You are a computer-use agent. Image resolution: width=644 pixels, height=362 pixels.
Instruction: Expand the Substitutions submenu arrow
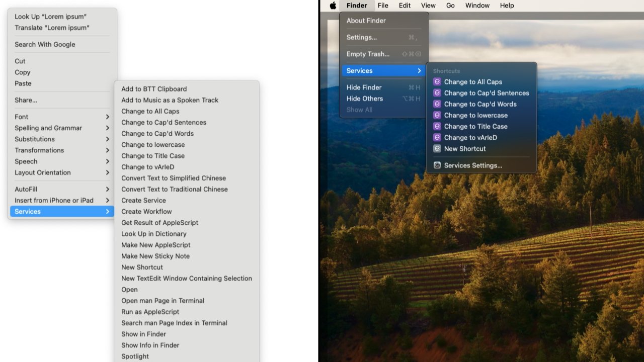click(x=107, y=139)
